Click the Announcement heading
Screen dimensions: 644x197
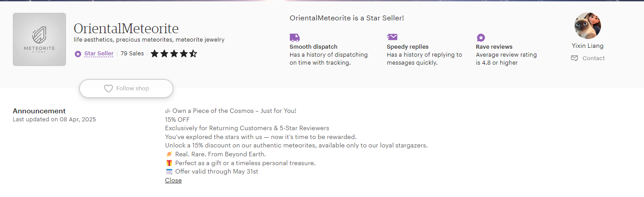tap(39, 111)
